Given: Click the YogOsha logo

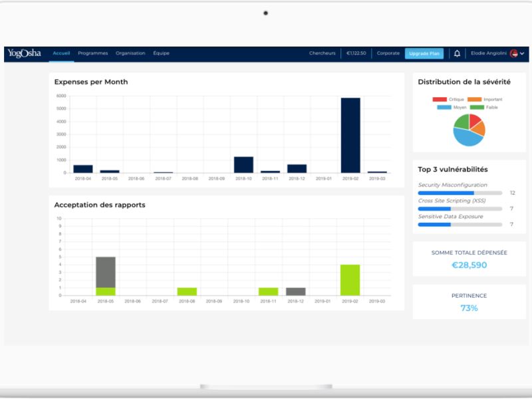Looking at the screenshot, I should pyautogui.click(x=25, y=53).
